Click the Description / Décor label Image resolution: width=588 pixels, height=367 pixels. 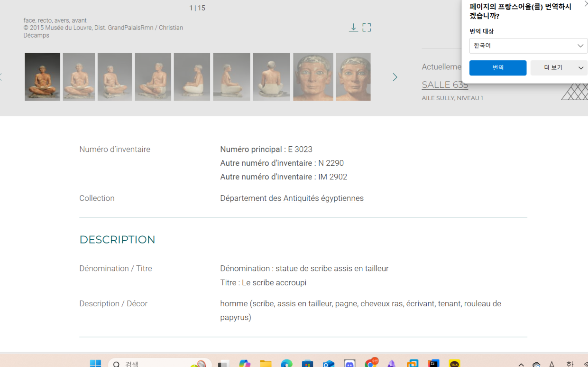[x=113, y=304]
